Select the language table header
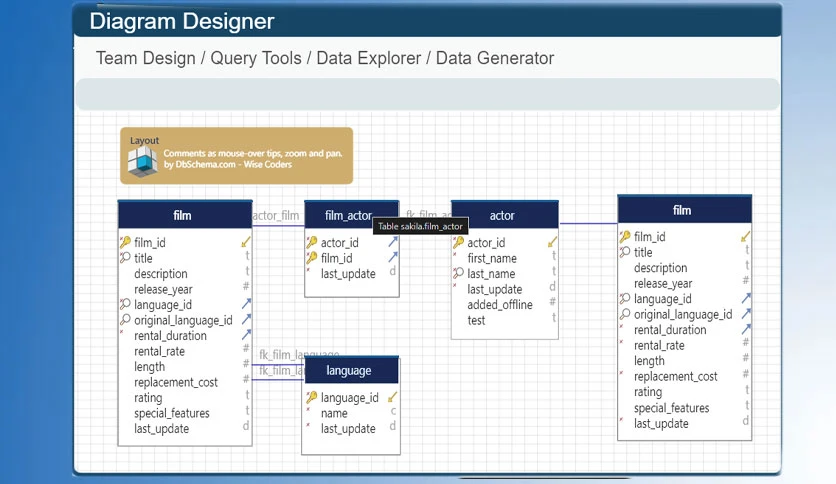836x484 pixels. [351, 370]
